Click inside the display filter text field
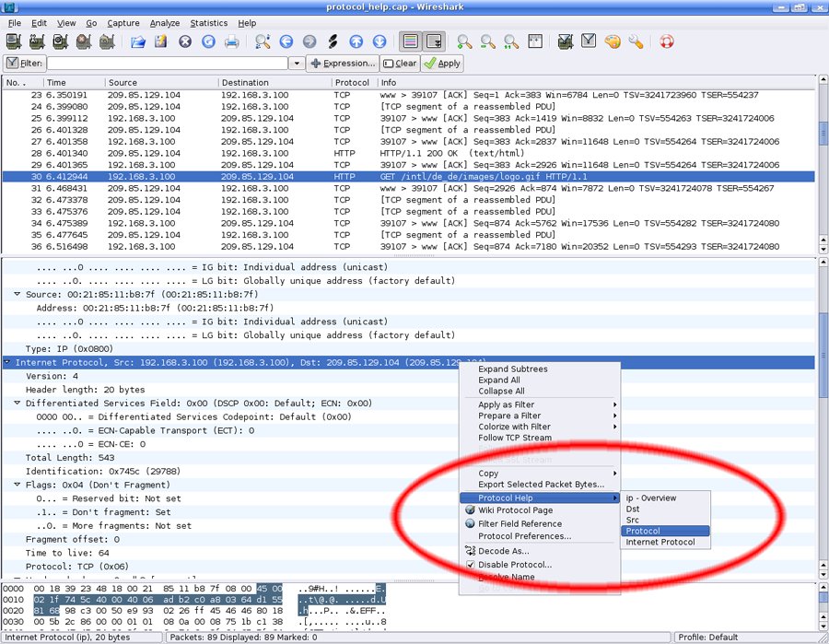Image resolution: width=829 pixels, height=644 pixels. 168,64
